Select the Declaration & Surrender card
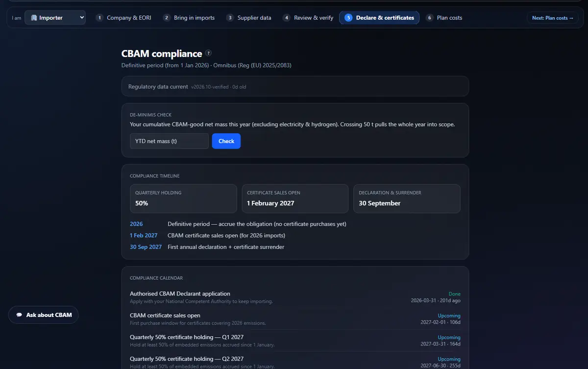This screenshot has width=588, height=369. point(407,198)
